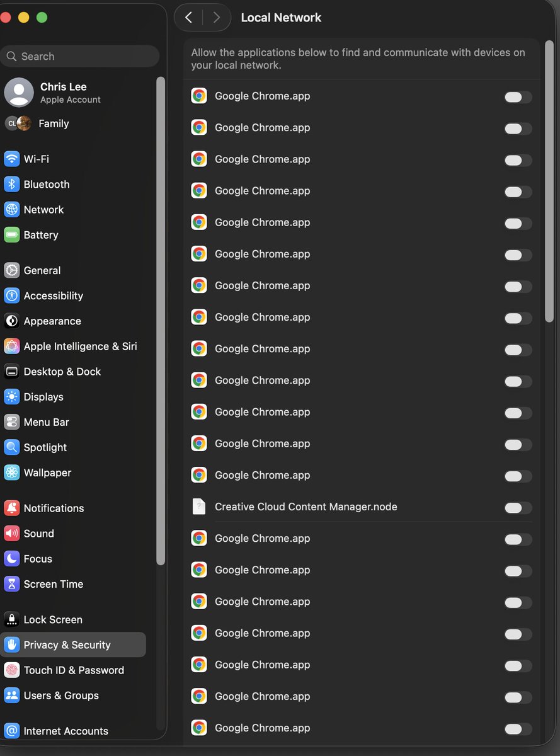Click the 'Allow the applications below' description text
This screenshot has height=756, width=560.
click(x=358, y=59)
